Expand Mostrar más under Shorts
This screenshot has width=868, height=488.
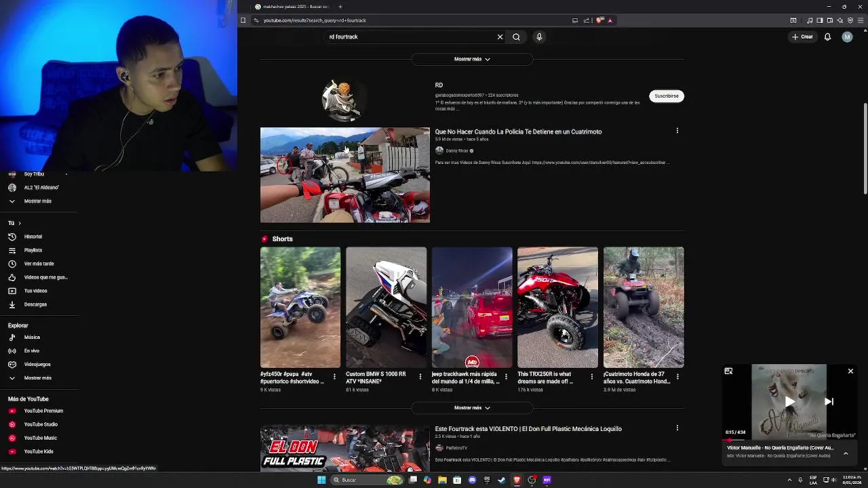[472, 408]
